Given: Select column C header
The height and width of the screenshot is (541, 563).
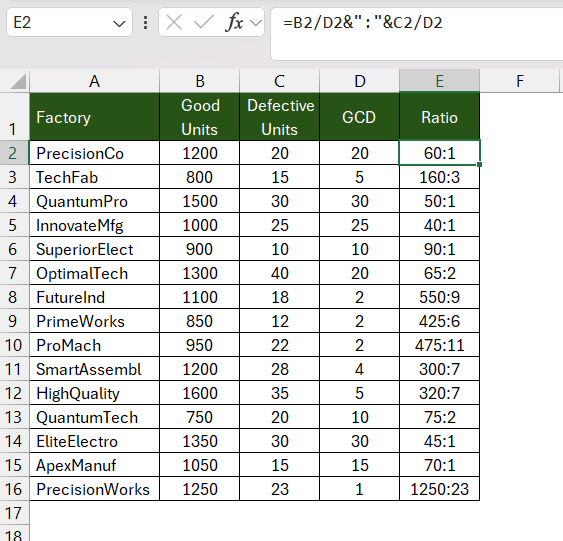Looking at the screenshot, I should click(x=279, y=81).
